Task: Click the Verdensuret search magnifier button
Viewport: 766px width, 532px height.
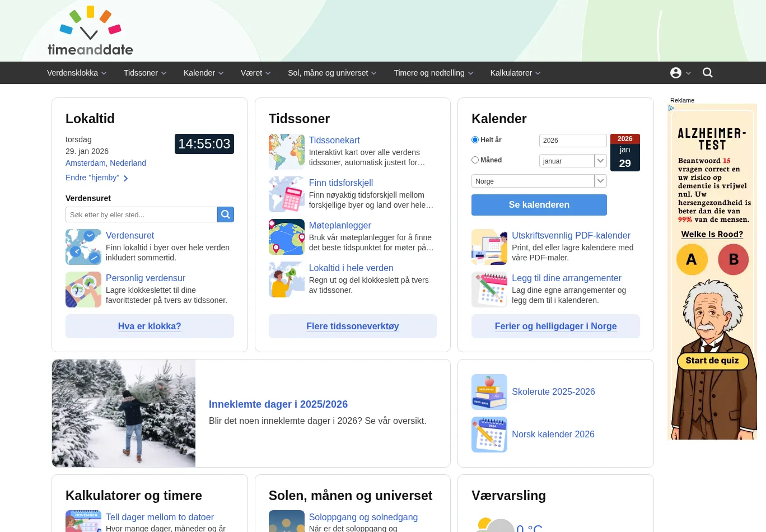Action: pos(225,214)
